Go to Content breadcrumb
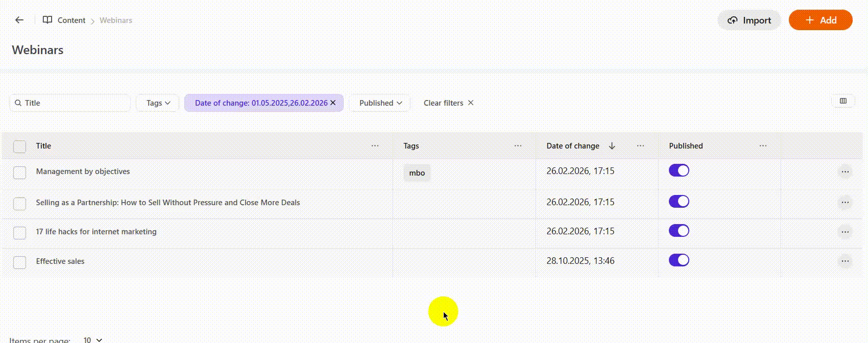 71,20
